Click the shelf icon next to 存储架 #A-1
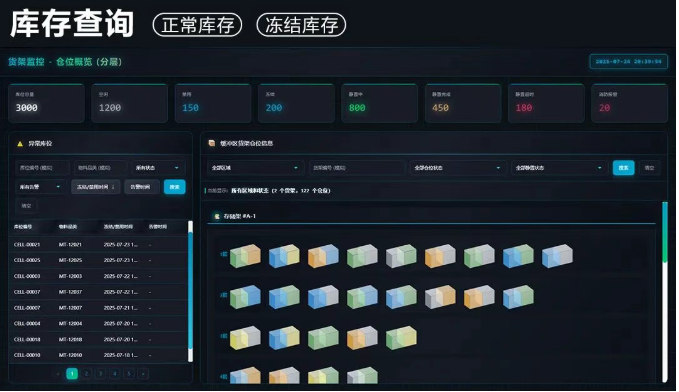This screenshot has width=679, height=392. tap(217, 216)
